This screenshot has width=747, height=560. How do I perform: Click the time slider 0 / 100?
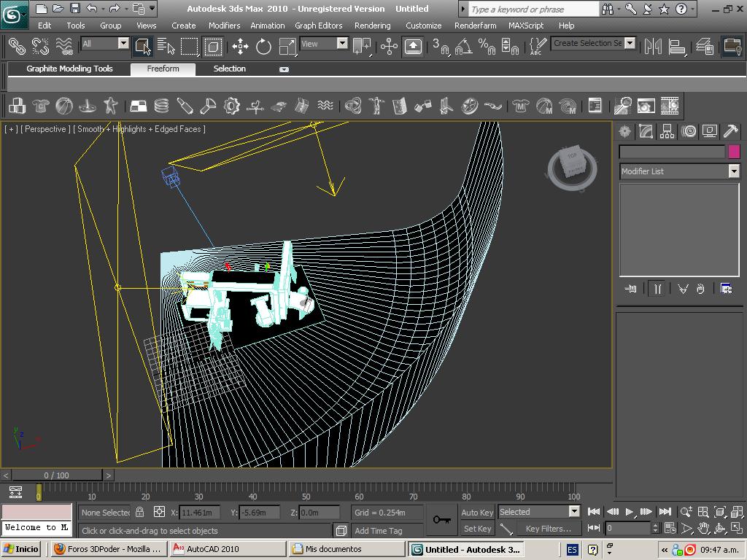point(57,475)
